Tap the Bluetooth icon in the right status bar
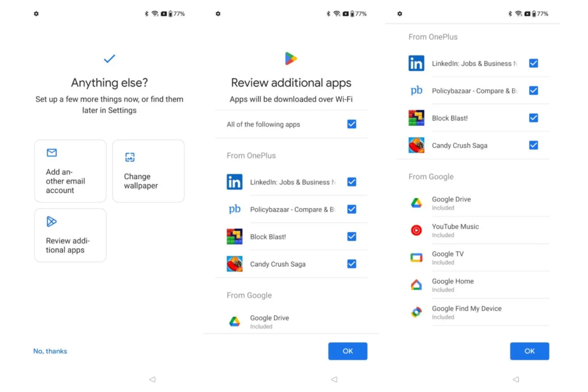The height and width of the screenshot is (392, 588). point(510,14)
